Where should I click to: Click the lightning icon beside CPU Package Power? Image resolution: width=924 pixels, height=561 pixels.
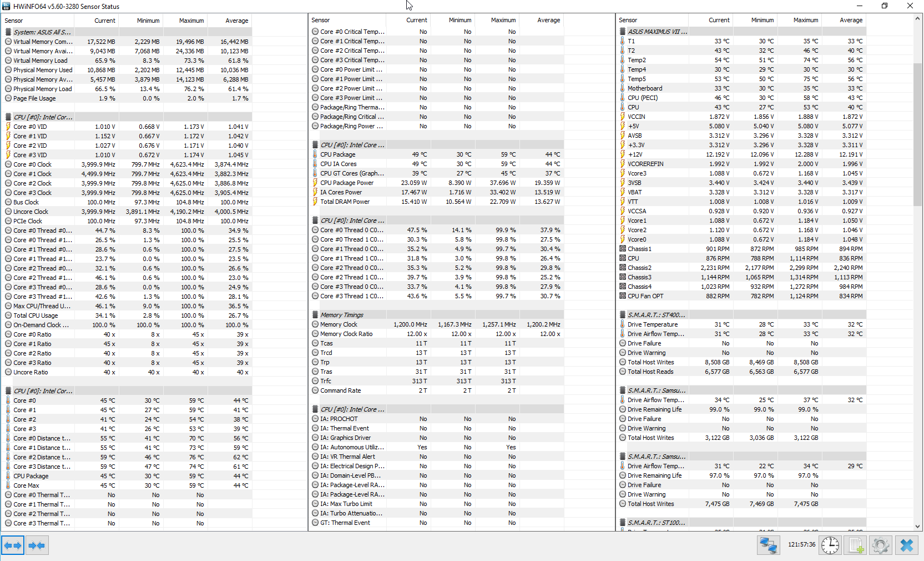point(315,183)
